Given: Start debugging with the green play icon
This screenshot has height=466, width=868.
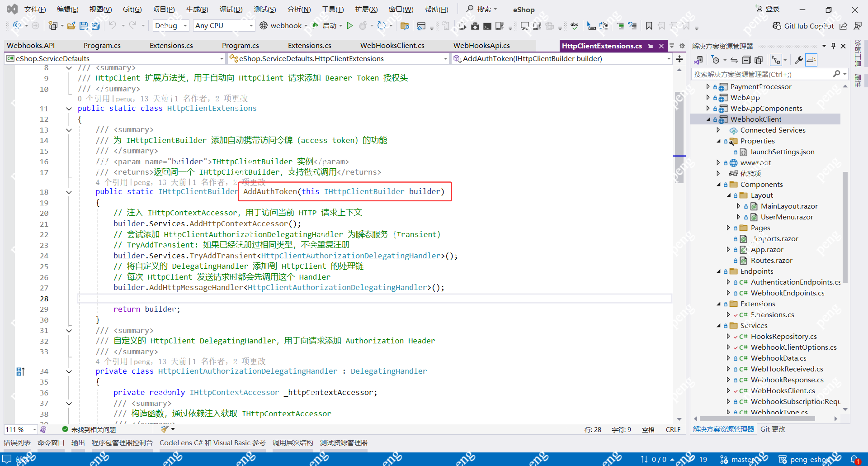Looking at the screenshot, I should point(349,25).
